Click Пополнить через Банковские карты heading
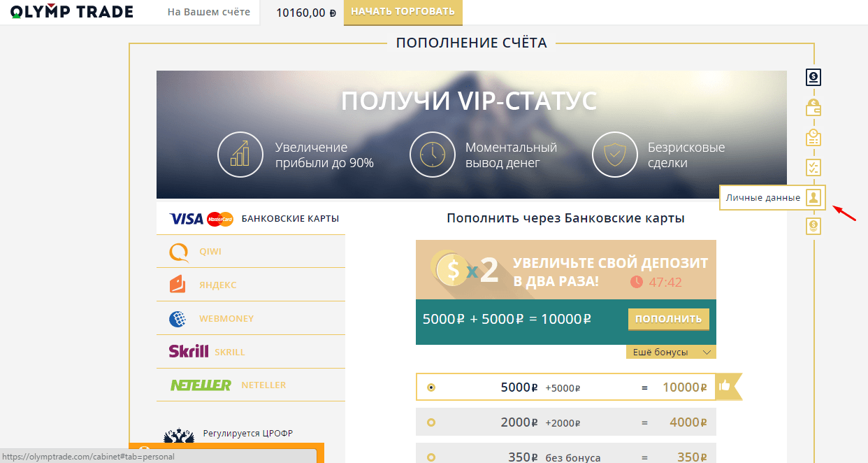Screen dimensions: 868x463 [565, 218]
